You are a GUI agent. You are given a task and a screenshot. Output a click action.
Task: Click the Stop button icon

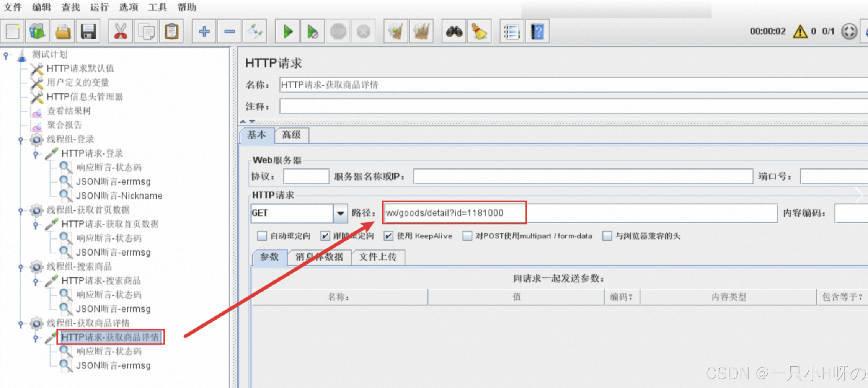click(338, 31)
